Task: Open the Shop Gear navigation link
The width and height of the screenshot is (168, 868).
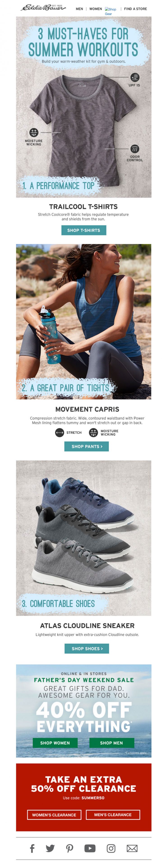Action: tap(110, 12)
